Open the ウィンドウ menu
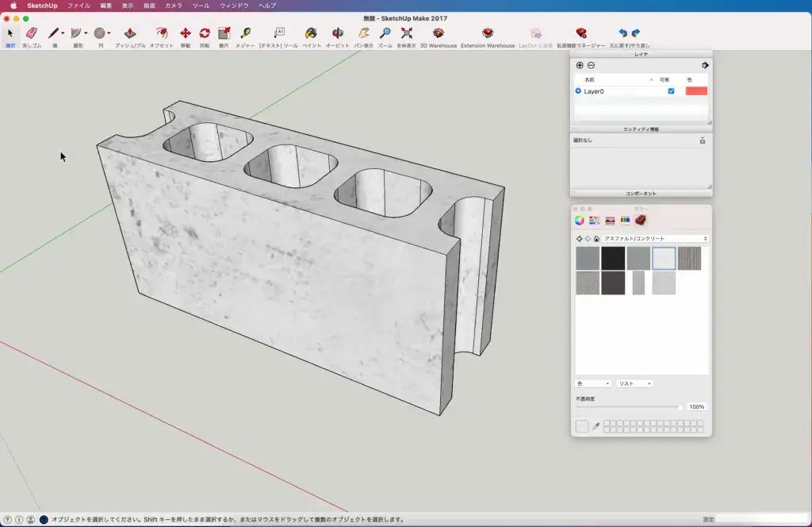 234,6
